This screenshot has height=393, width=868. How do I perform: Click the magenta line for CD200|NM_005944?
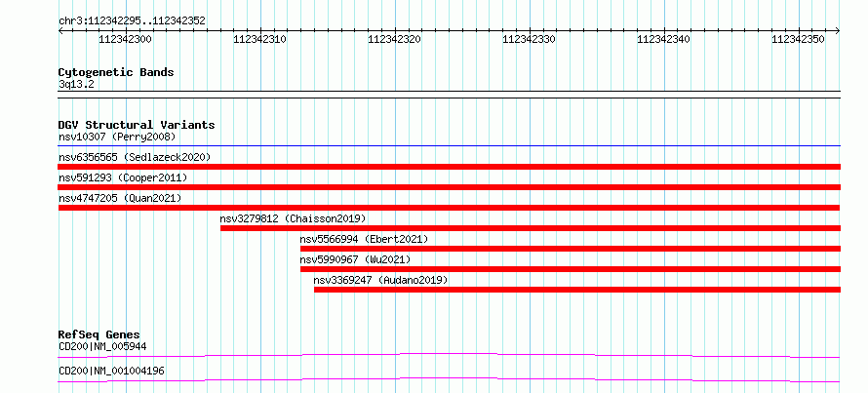[x=450, y=355]
